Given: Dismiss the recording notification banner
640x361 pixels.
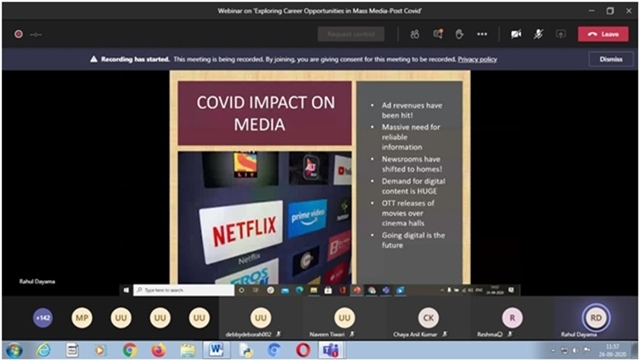Looking at the screenshot, I should (x=611, y=59).
